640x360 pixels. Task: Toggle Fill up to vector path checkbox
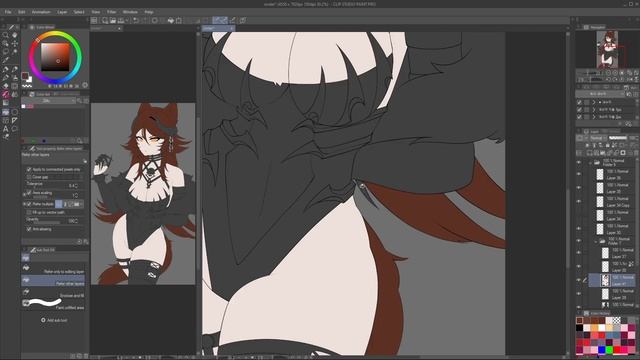coord(29,213)
